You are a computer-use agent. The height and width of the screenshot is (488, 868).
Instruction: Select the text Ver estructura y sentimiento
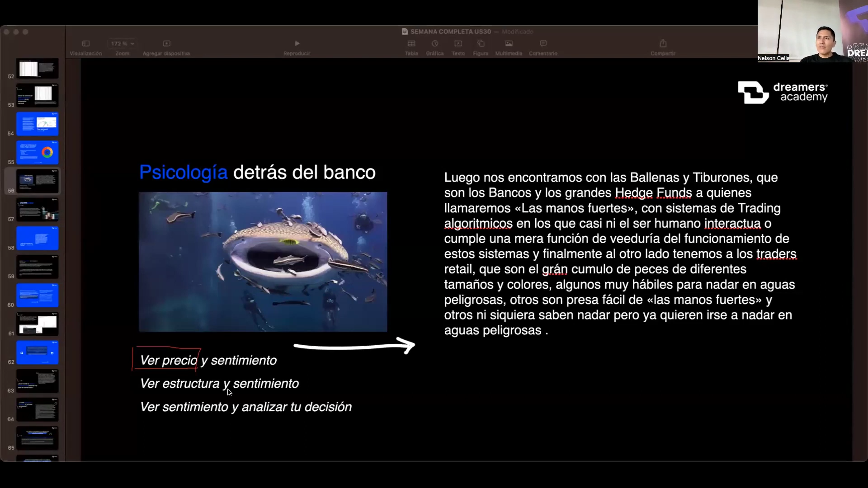point(219,384)
